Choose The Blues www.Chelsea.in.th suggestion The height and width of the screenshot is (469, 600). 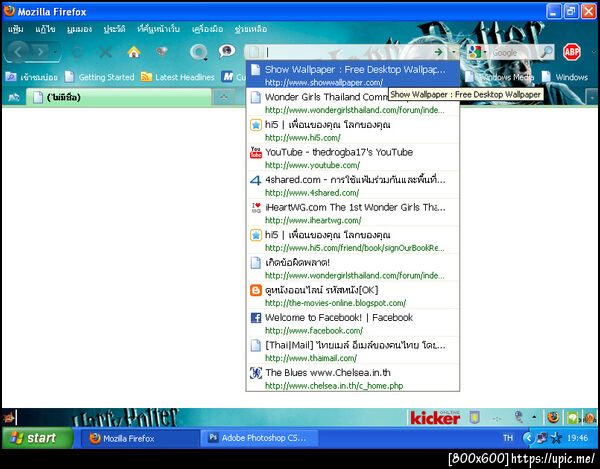pyautogui.click(x=352, y=378)
